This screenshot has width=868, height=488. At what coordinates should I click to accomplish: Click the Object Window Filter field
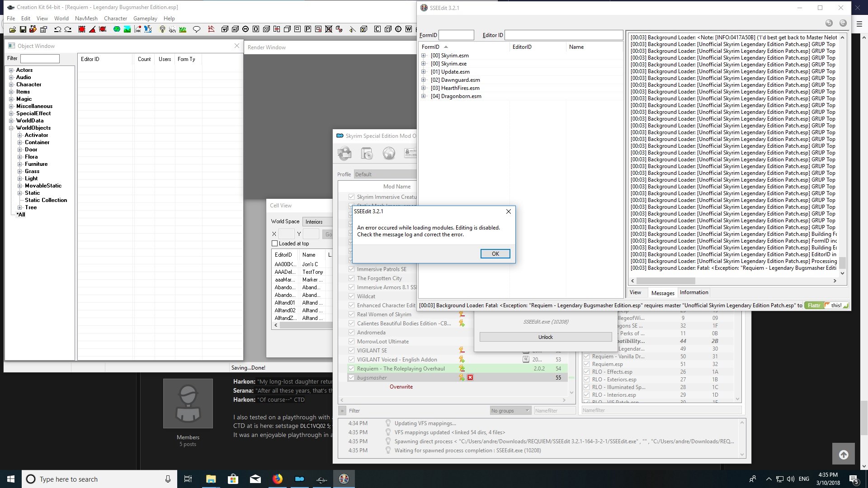click(x=40, y=59)
